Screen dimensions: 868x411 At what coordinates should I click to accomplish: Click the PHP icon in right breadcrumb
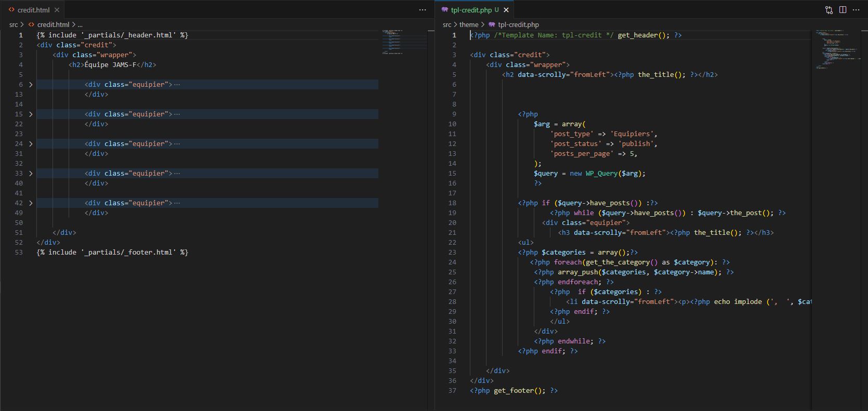click(492, 24)
